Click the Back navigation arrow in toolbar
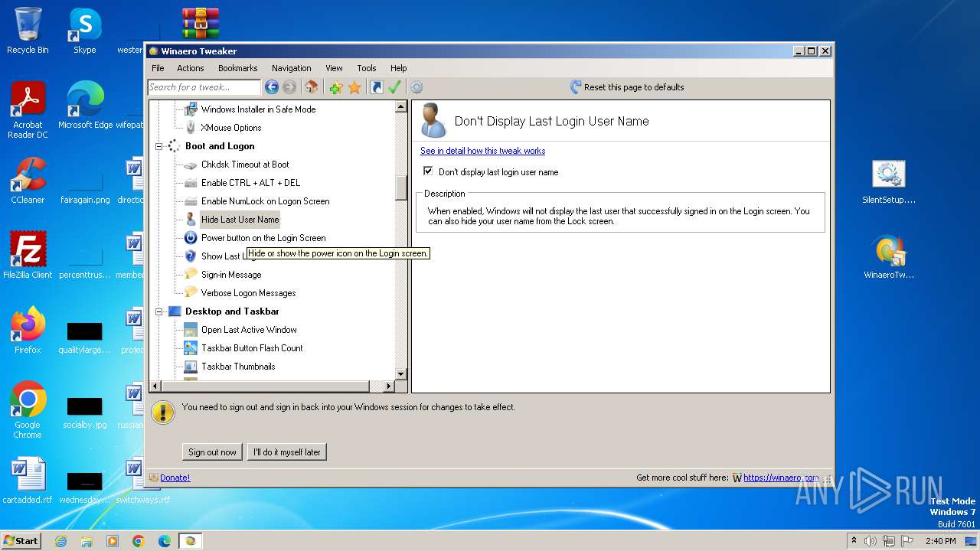This screenshot has width=980, height=551. (x=271, y=87)
